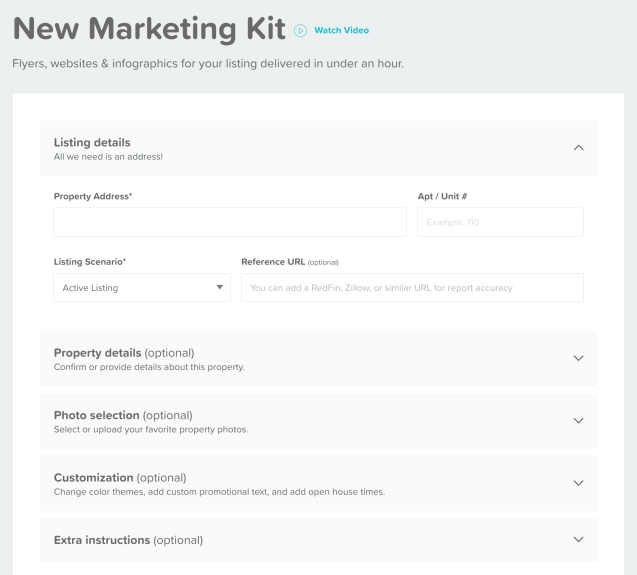Open the Listing Scenario dropdown arrow
637x575 pixels.
tap(220, 287)
